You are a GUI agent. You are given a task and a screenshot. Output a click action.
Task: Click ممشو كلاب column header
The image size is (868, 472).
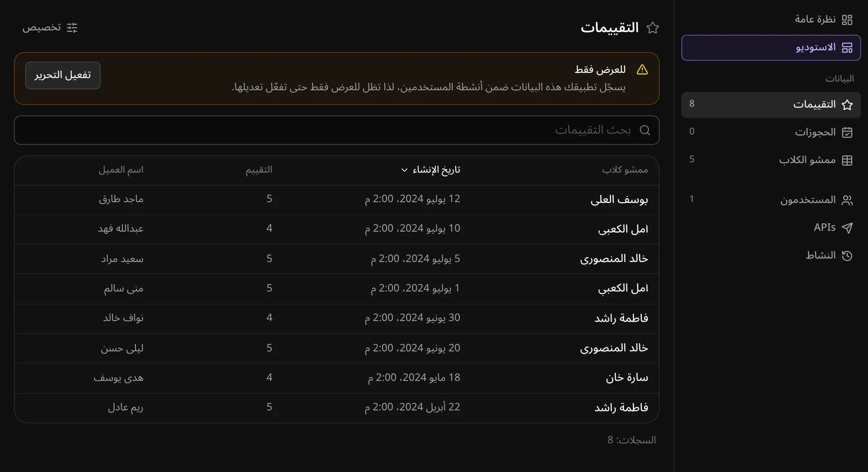click(x=625, y=170)
